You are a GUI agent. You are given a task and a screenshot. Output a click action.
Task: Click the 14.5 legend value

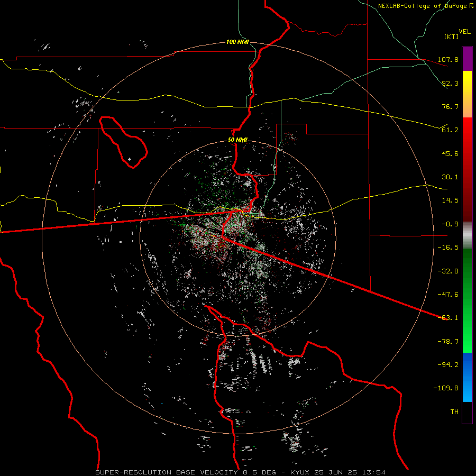(450, 200)
